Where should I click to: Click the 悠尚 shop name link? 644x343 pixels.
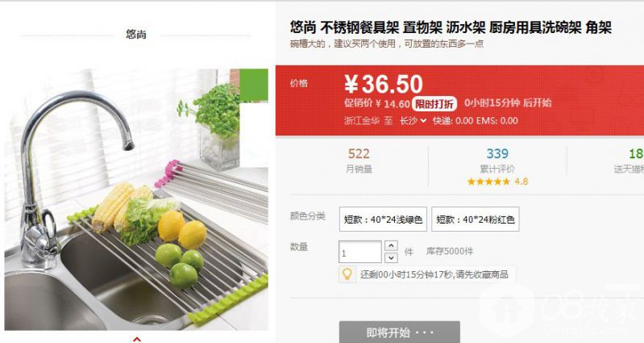click(136, 34)
